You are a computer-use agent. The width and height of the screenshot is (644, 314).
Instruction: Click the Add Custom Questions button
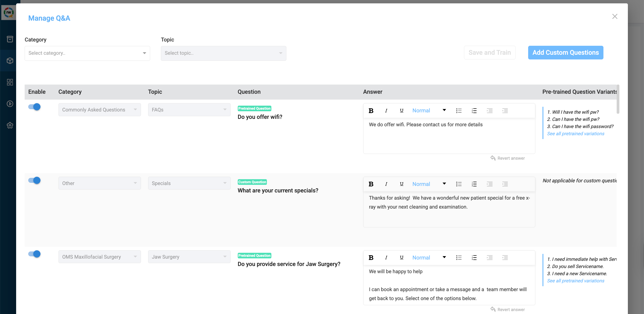(x=566, y=52)
